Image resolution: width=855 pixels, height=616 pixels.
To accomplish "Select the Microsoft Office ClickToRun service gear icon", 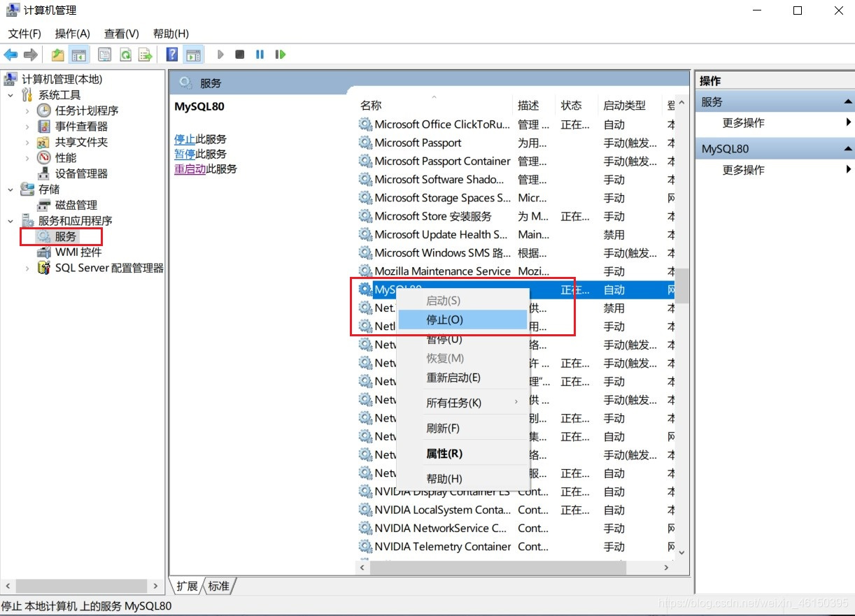I will point(365,124).
